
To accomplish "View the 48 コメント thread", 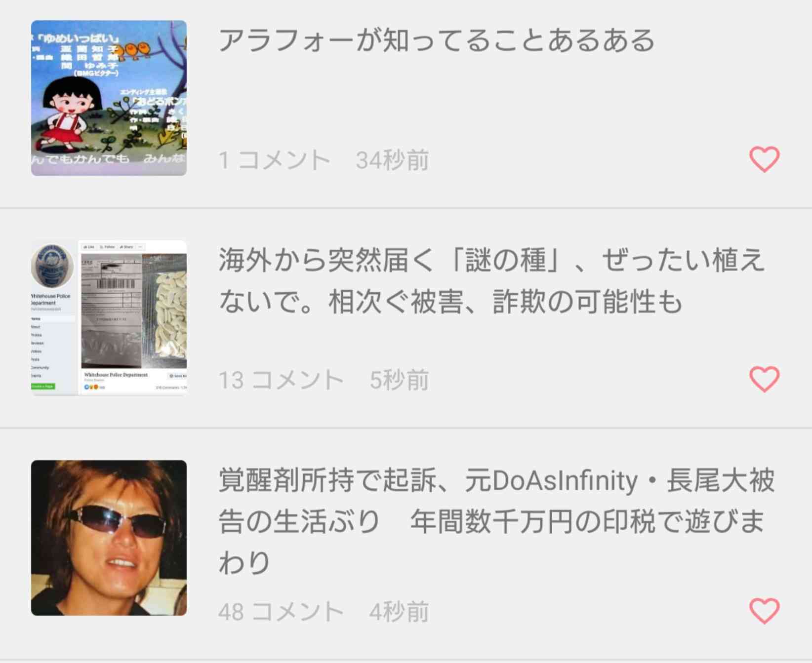I will pos(281,612).
